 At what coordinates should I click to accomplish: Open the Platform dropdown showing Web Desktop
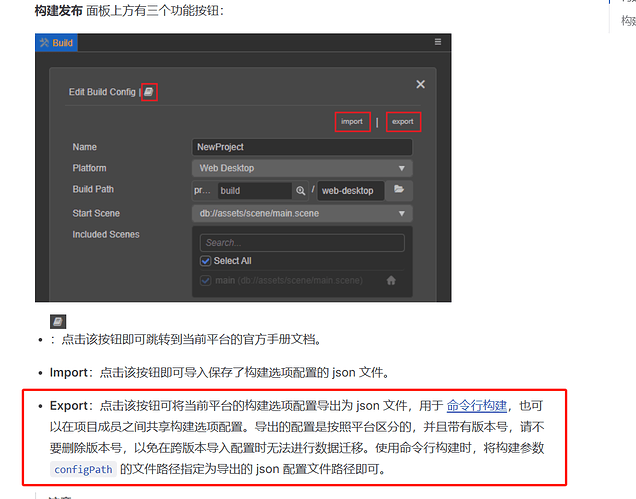point(302,168)
